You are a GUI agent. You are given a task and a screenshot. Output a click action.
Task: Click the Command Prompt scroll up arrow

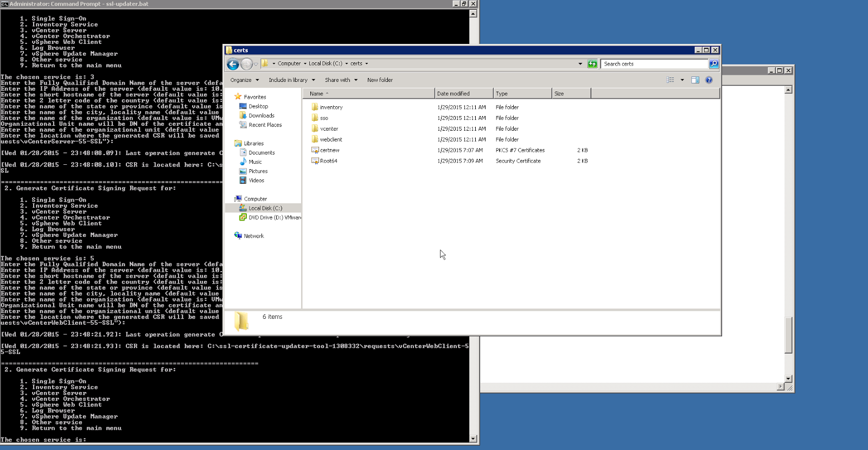(474, 14)
